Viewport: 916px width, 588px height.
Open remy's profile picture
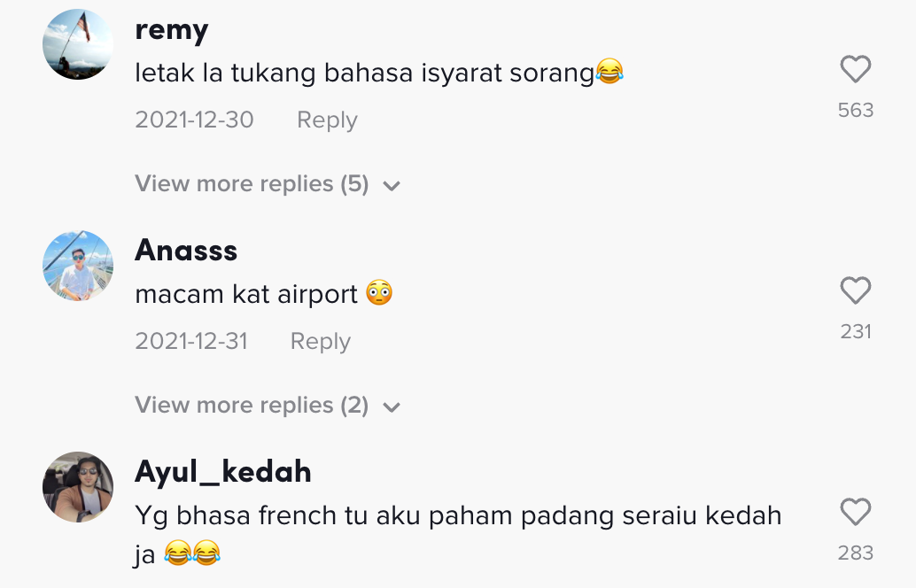(x=78, y=44)
